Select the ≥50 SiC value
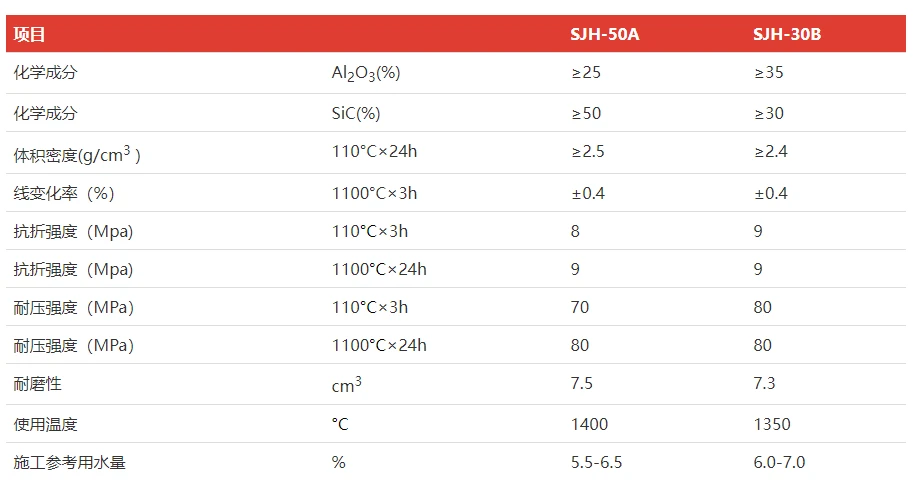918x485 pixels. 586,113
